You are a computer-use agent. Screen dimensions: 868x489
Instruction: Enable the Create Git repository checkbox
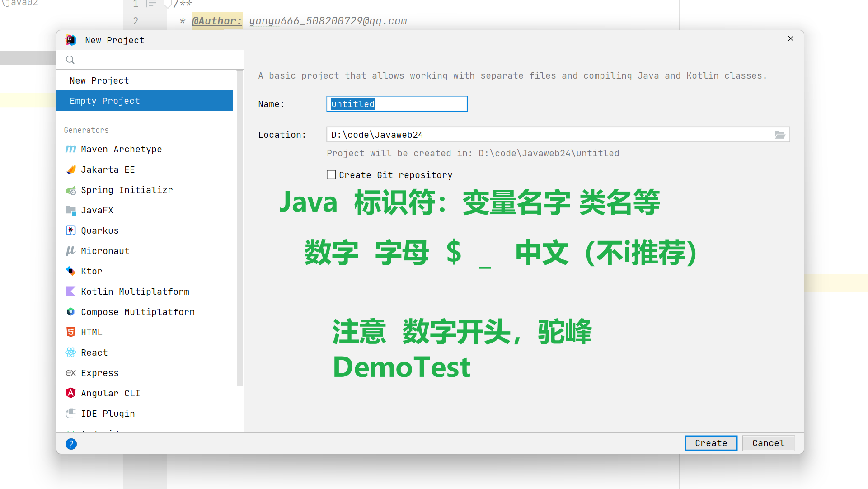(x=331, y=174)
